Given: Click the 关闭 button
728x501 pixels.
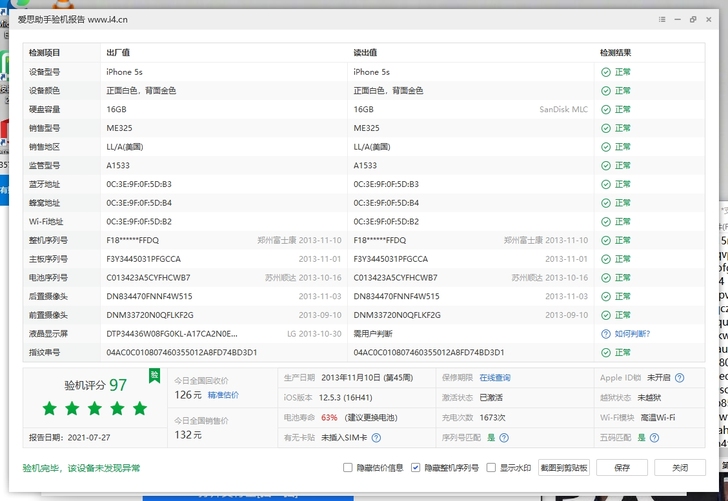Looking at the screenshot, I should 680,468.
